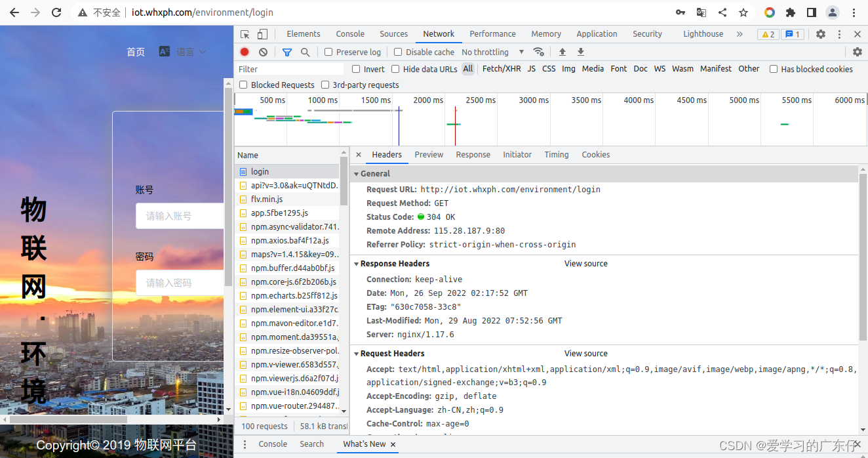
Task: Click the 首页 home link
Action: (136, 52)
